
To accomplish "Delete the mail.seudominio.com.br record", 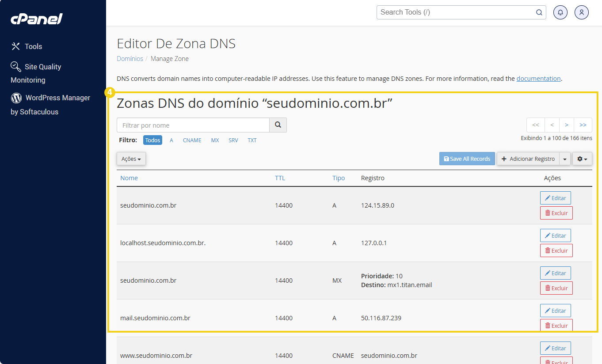I will pos(556,325).
